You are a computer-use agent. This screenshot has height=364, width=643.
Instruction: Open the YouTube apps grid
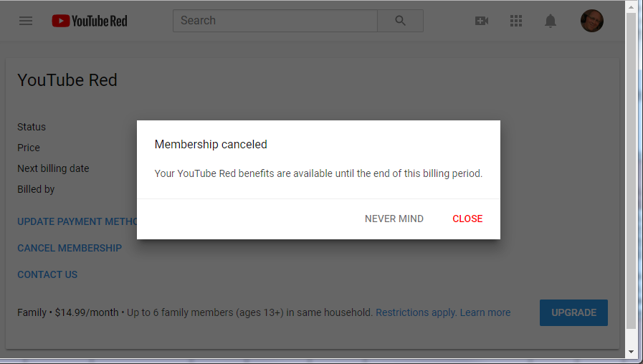tap(516, 21)
